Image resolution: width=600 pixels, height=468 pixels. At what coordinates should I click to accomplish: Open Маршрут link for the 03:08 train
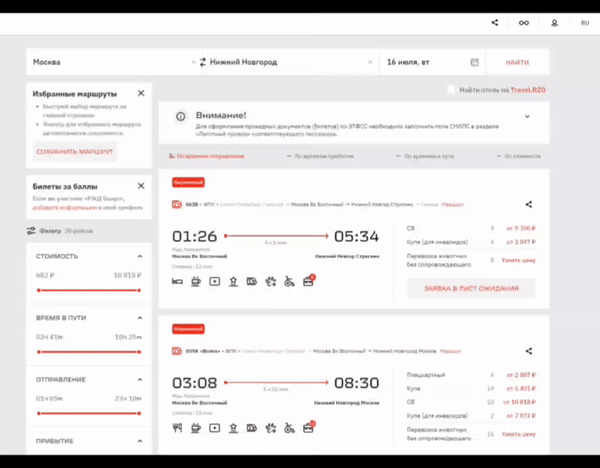point(450,351)
